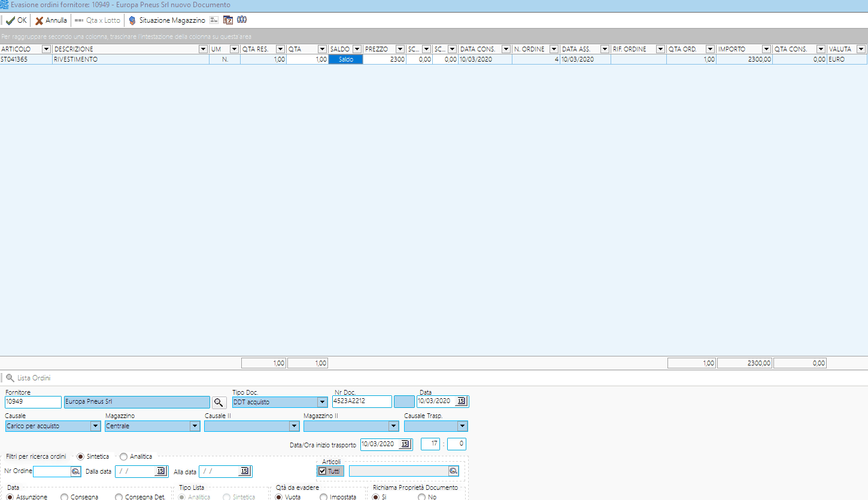The width and height of the screenshot is (868, 500).
Task: Open the ARTICOLO column filter arrow
Action: point(46,49)
